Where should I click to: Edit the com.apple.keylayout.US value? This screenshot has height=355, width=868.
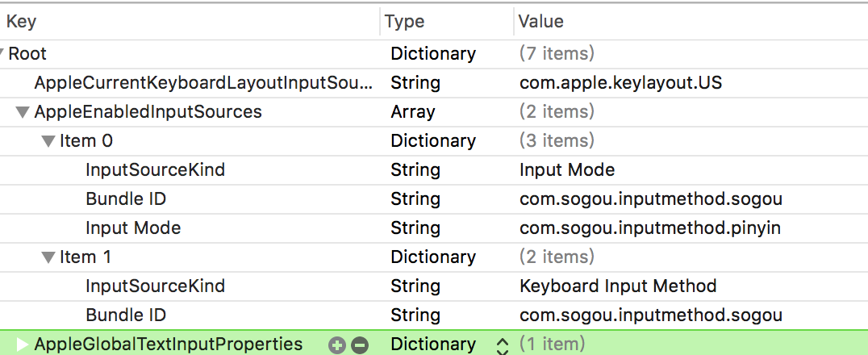[620, 83]
